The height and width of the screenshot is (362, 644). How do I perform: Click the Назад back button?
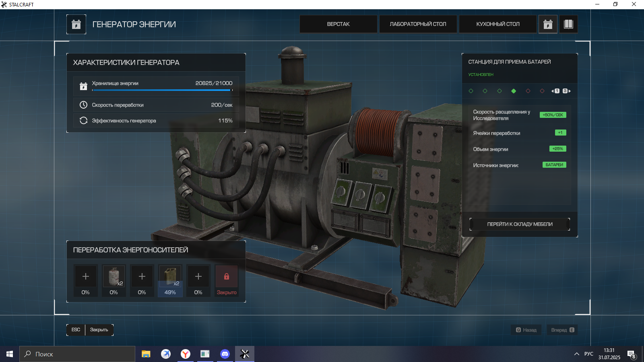click(x=526, y=330)
